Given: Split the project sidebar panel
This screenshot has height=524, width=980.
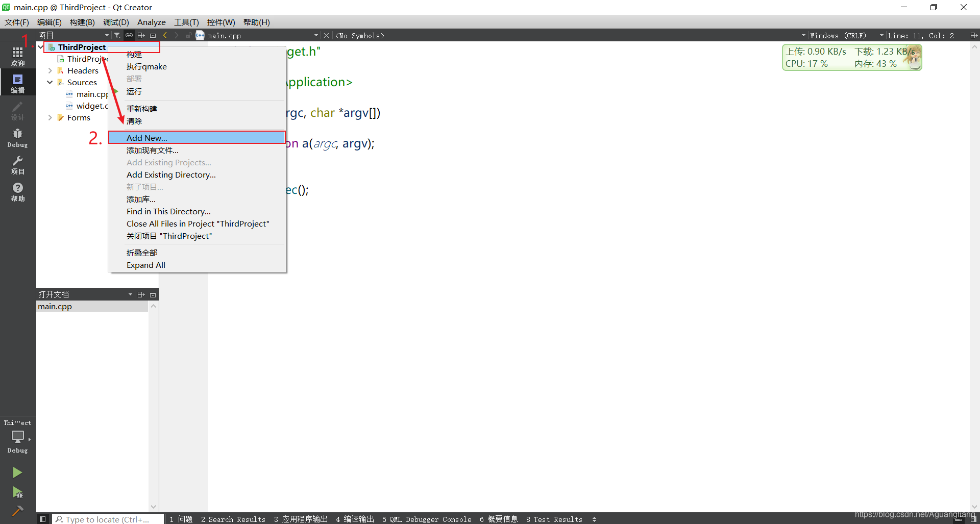Looking at the screenshot, I should pos(141,35).
